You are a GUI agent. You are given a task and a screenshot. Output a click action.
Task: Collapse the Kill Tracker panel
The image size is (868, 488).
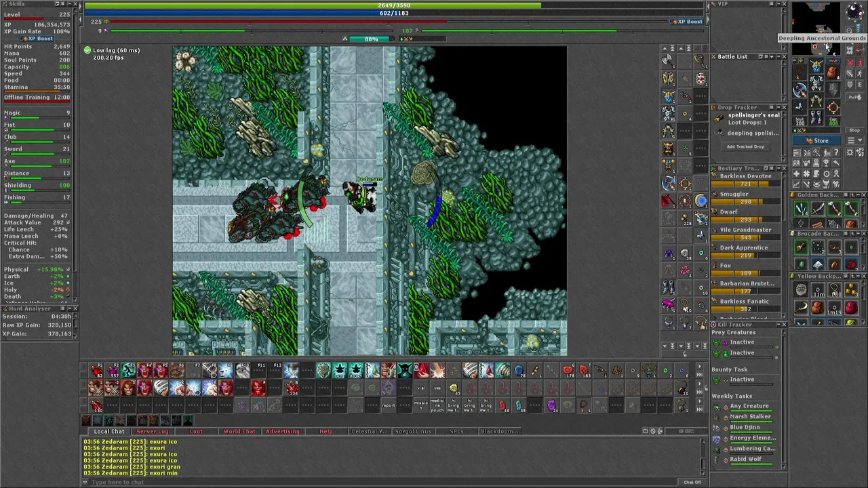[778, 325]
